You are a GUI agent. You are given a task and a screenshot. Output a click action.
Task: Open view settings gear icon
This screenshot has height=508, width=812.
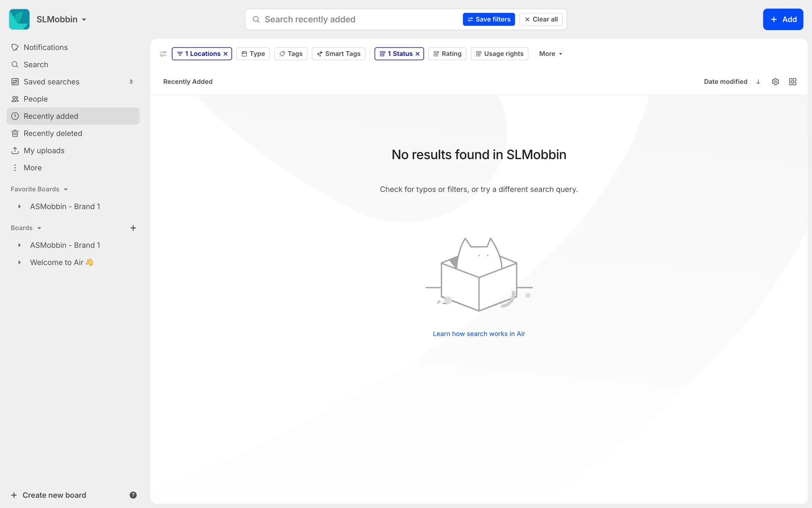click(775, 82)
